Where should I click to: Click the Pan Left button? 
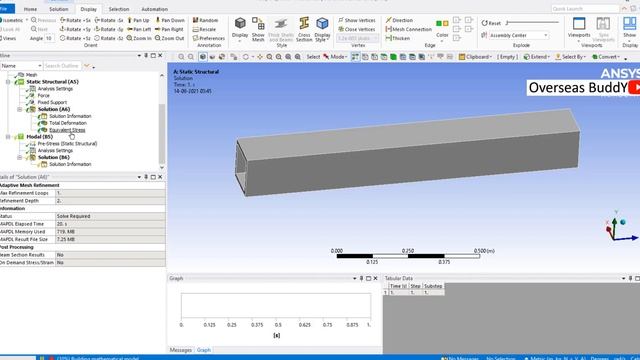pos(139,29)
